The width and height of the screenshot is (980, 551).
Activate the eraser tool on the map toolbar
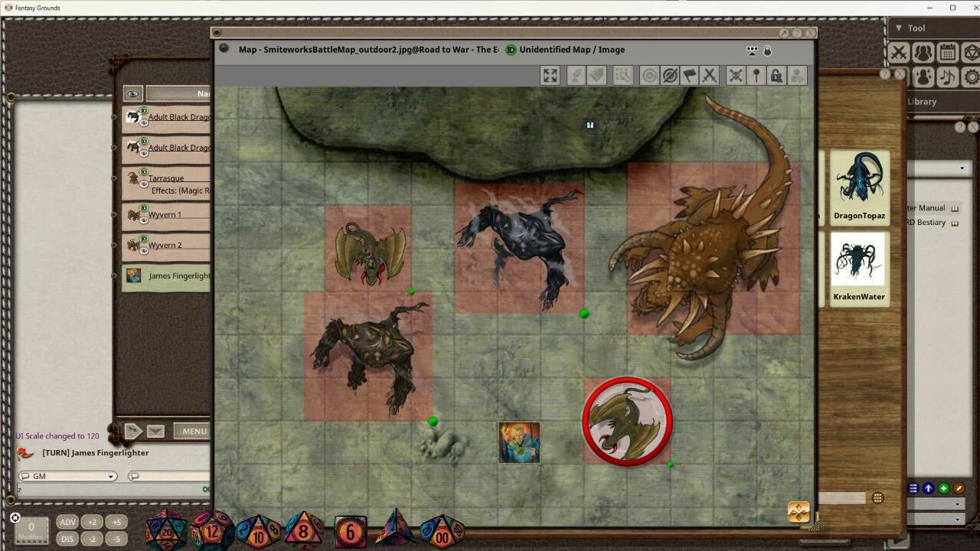[x=597, y=75]
